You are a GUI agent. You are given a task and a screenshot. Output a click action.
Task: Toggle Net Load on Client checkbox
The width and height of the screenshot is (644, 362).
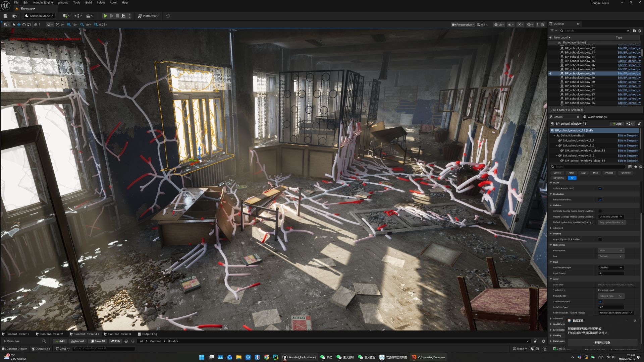click(600, 200)
